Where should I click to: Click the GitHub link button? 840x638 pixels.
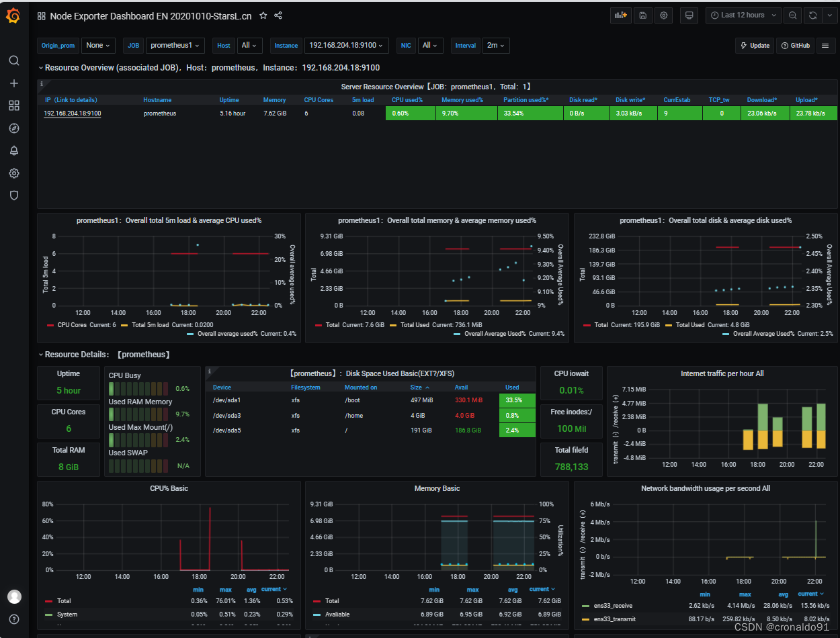point(796,46)
